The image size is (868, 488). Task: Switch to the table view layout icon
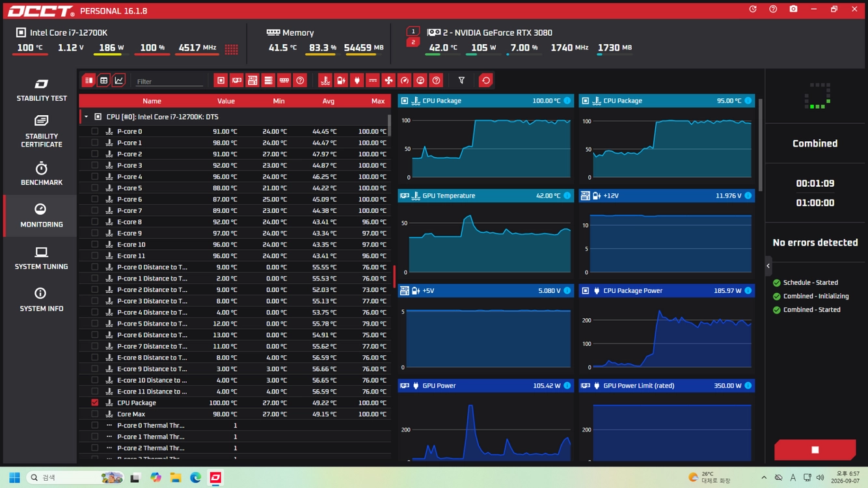pyautogui.click(x=103, y=81)
